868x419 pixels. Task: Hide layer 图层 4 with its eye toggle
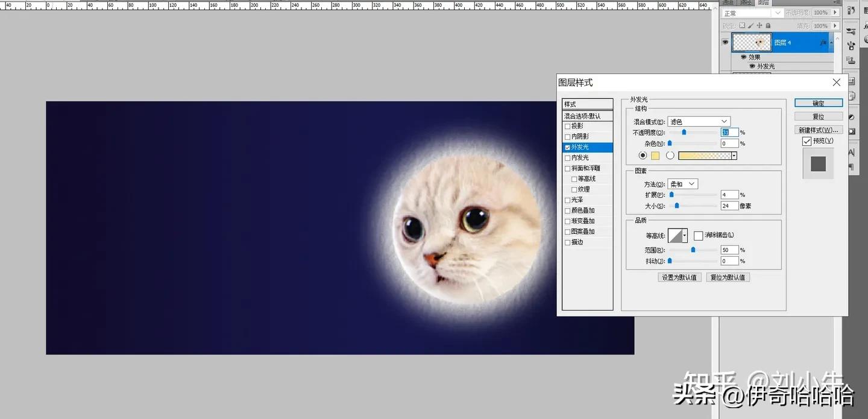(725, 42)
